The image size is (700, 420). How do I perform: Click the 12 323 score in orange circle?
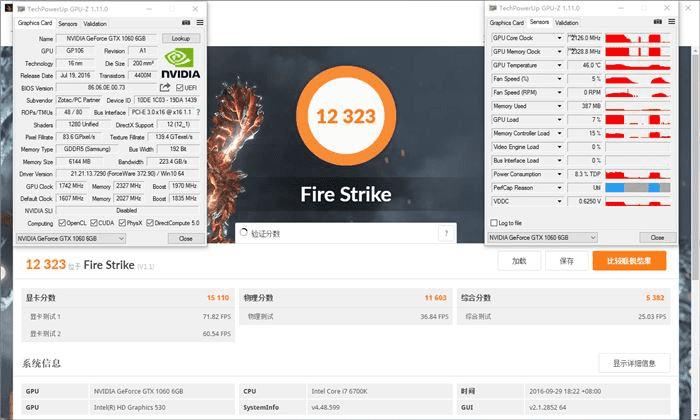[x=346, y=116]
